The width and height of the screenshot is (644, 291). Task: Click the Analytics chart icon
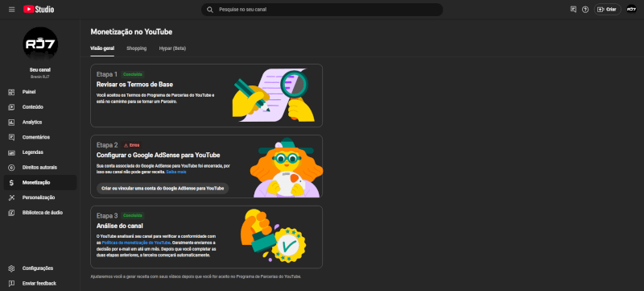point(11,122)
